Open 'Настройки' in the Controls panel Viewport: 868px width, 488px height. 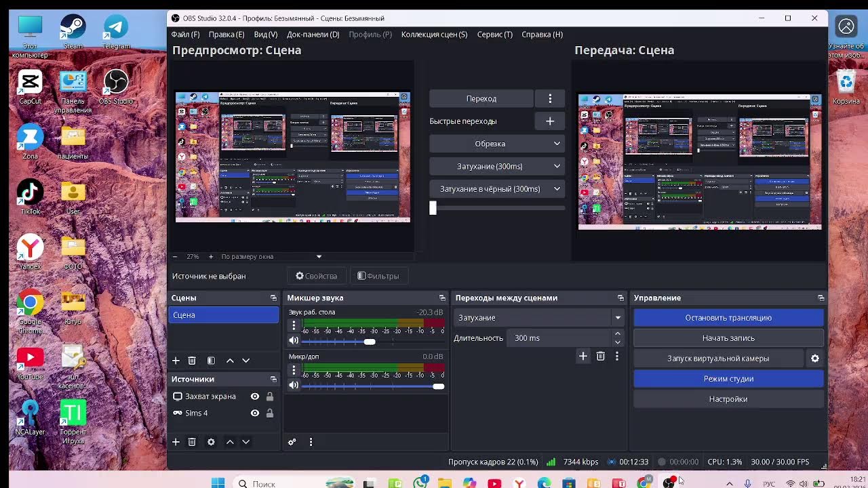(728, 399)
